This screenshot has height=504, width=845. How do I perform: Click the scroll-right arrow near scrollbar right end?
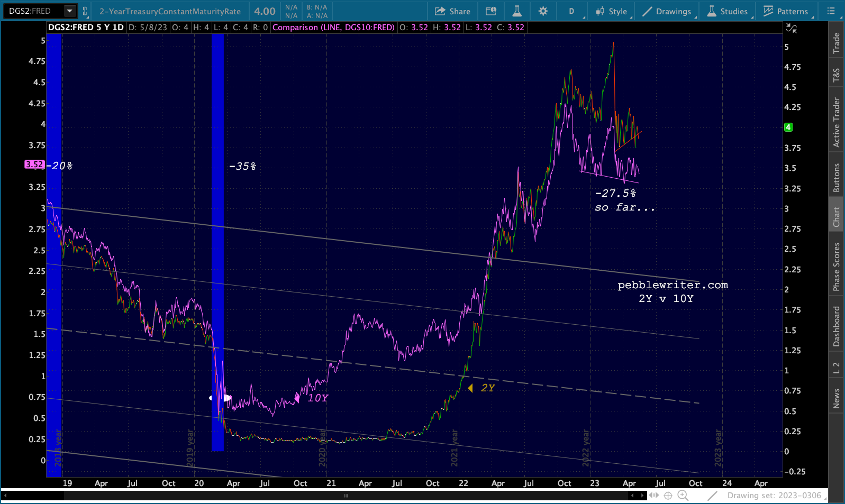(x=643, y=496)
